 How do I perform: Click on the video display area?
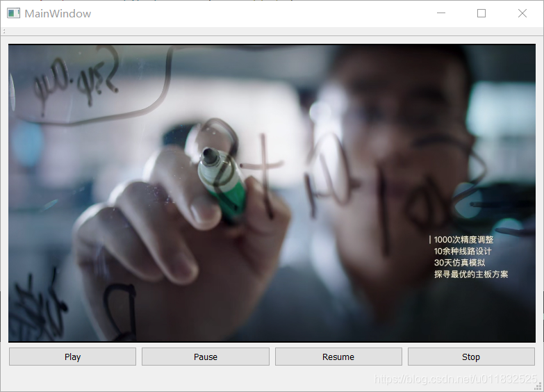click(x=272, y=193)
